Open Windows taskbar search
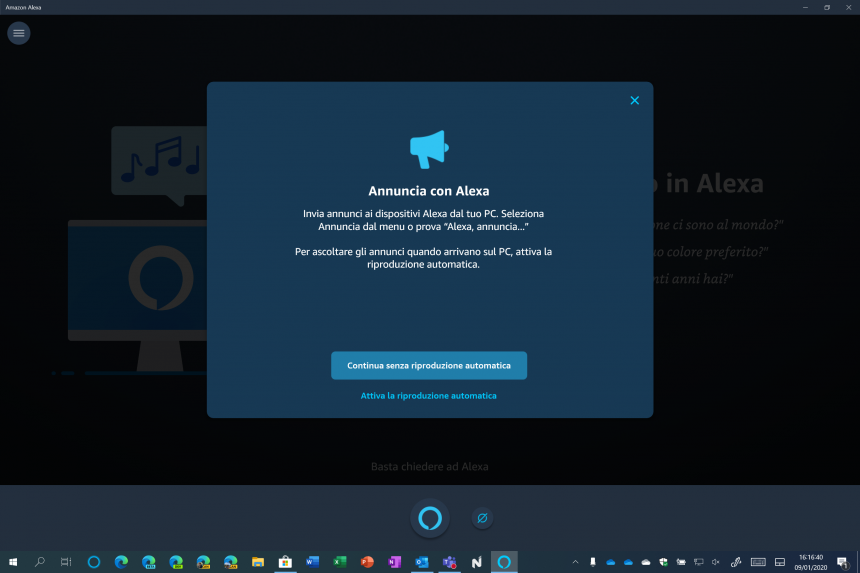Image resolution: width=860 pixels, height=573 pixels. click(39, 562)
